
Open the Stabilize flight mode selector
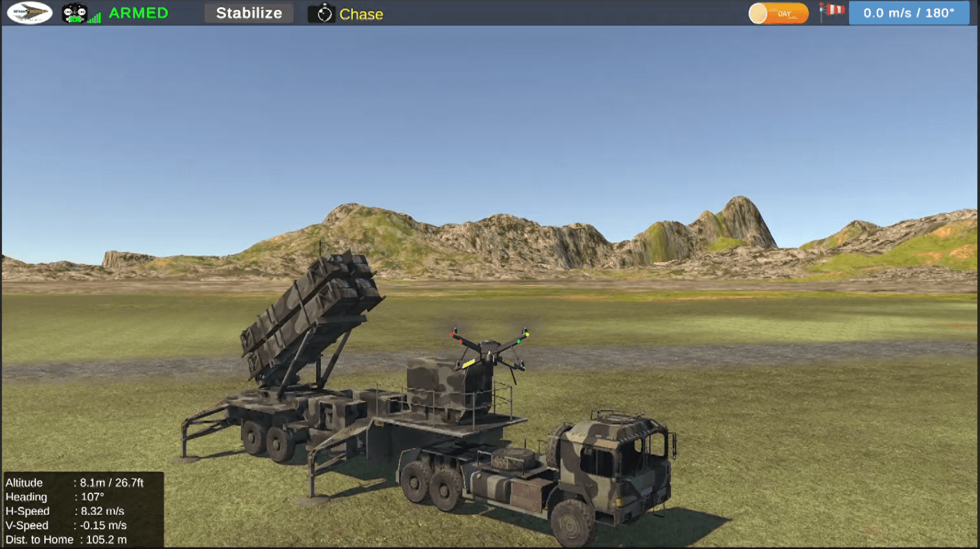tap(249, 13)
